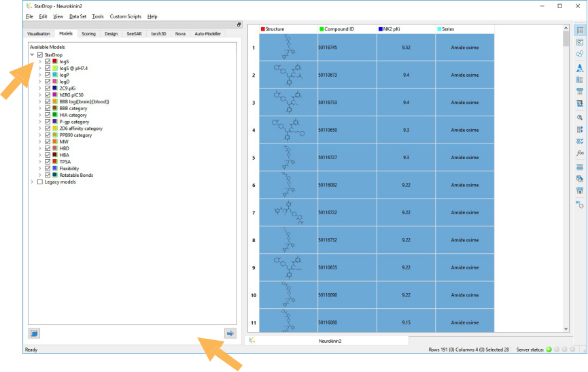Click the linked rings structure icon

[580, 54]
